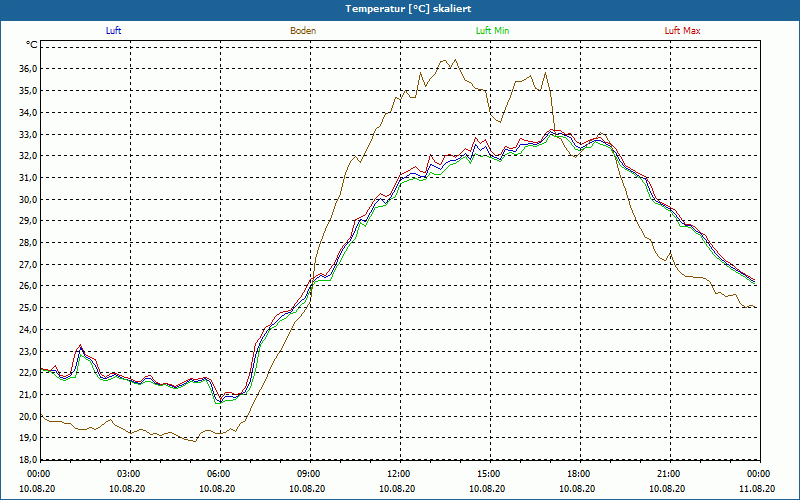Click the 33,0 y-axis value
Image resolution: width=800 pixels, height=500 pixels.
click(28, 135)
